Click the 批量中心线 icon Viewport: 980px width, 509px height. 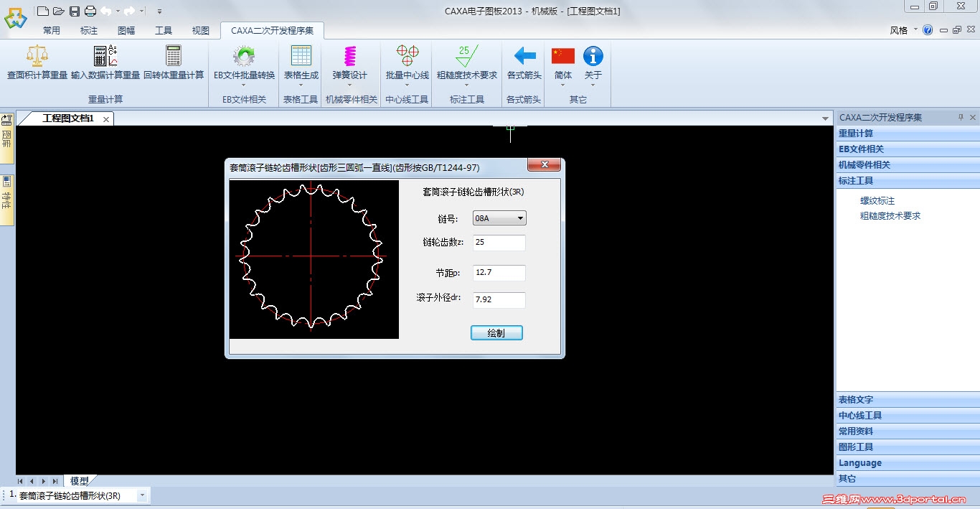pyautogui.click(x=407, y=56)
